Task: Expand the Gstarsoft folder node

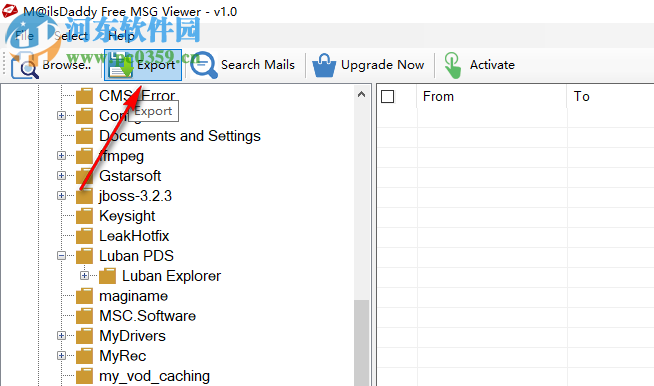Action: pos(61,176)
